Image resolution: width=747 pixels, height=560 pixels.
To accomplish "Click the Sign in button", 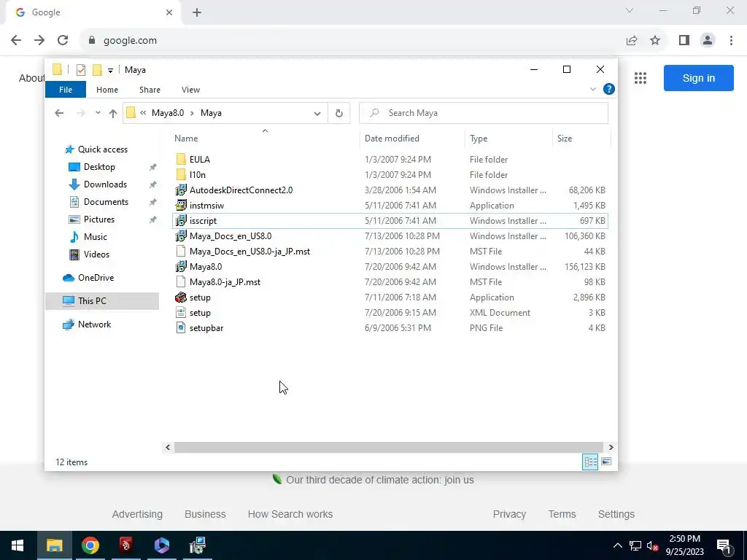I will point(698,78).
